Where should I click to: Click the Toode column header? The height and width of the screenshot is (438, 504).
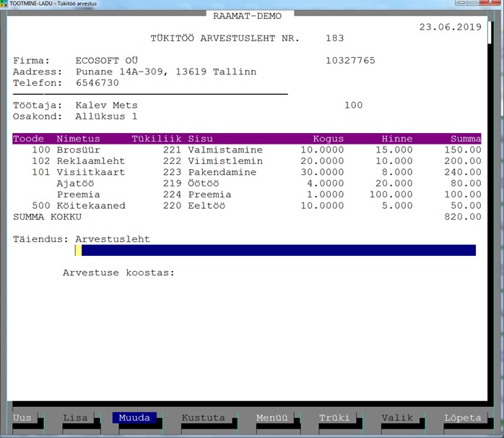pyautogui.click(x=28, y=139)
